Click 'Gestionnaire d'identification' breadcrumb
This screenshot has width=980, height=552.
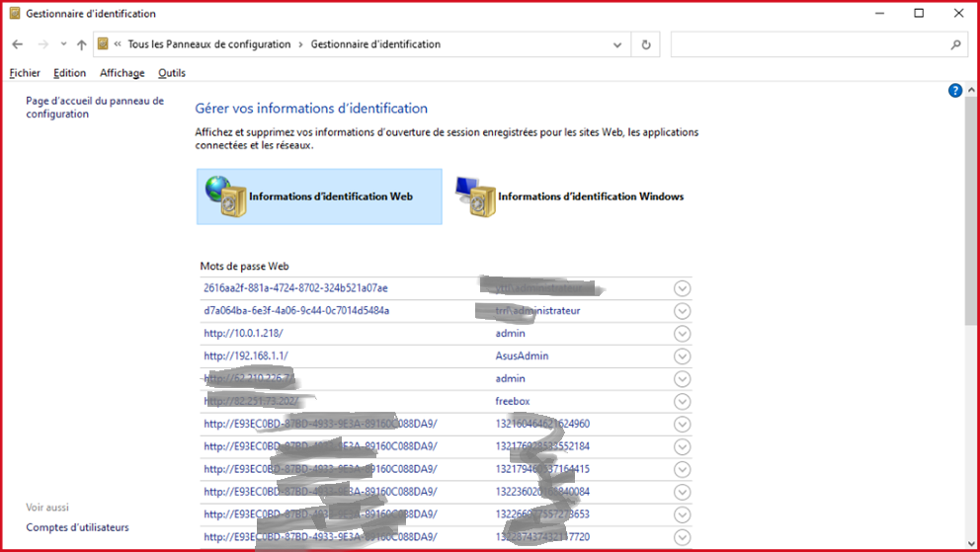coord(375,44)
